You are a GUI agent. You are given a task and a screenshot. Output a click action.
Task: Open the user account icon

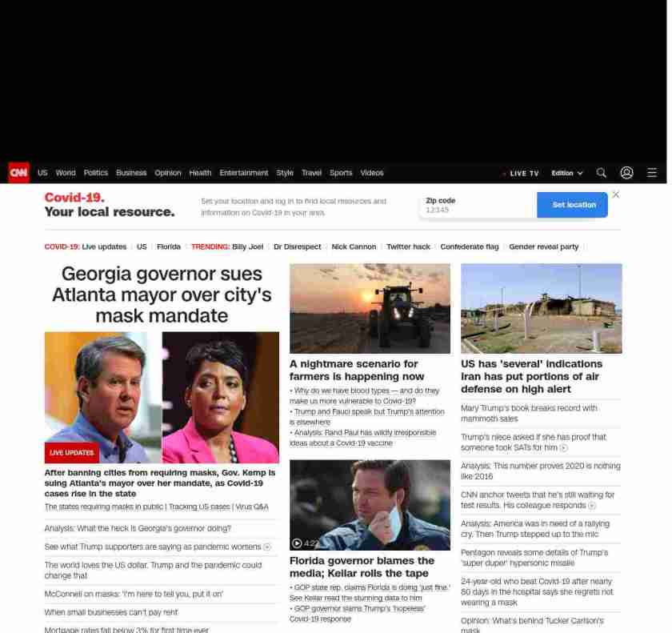tap(626, 173)
